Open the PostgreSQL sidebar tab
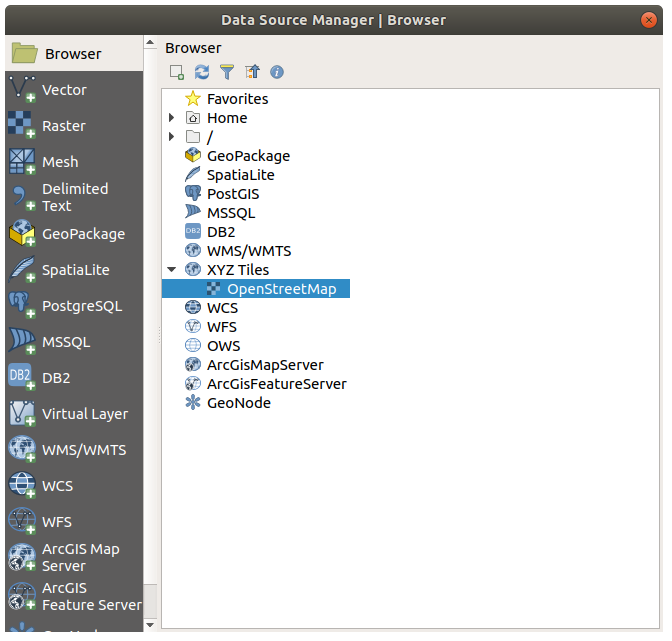Image resolution: width=672 pixels, height=641 pixels. [x=81, y=306]
